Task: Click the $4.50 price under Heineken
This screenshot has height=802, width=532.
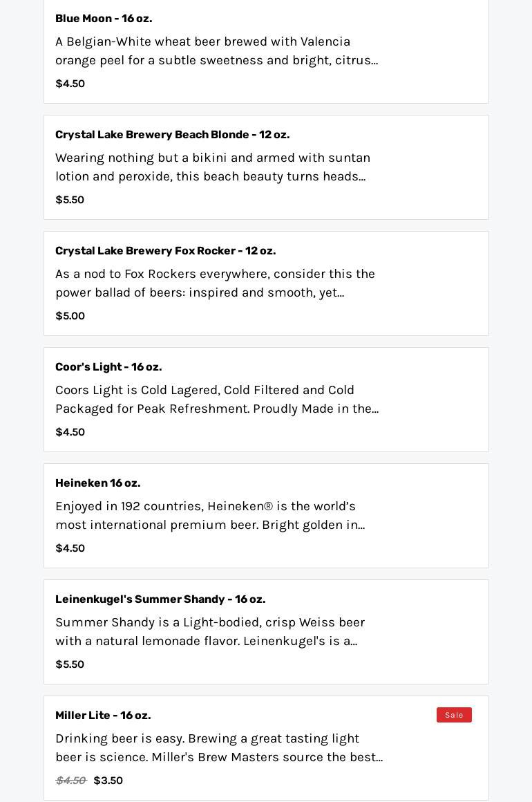Action: coord(70,548)
